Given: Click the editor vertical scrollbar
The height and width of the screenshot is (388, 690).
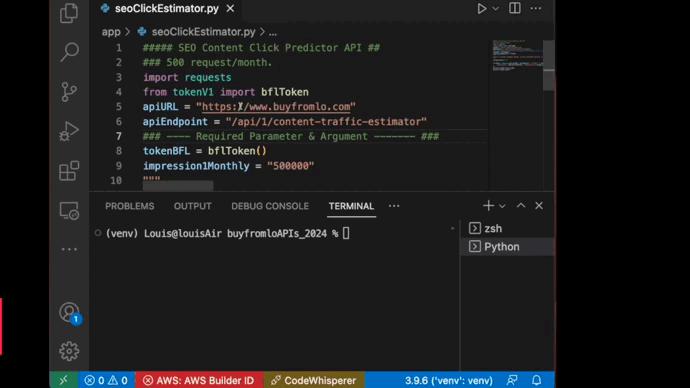Looking at the screenshot, I should pos(548,66).
